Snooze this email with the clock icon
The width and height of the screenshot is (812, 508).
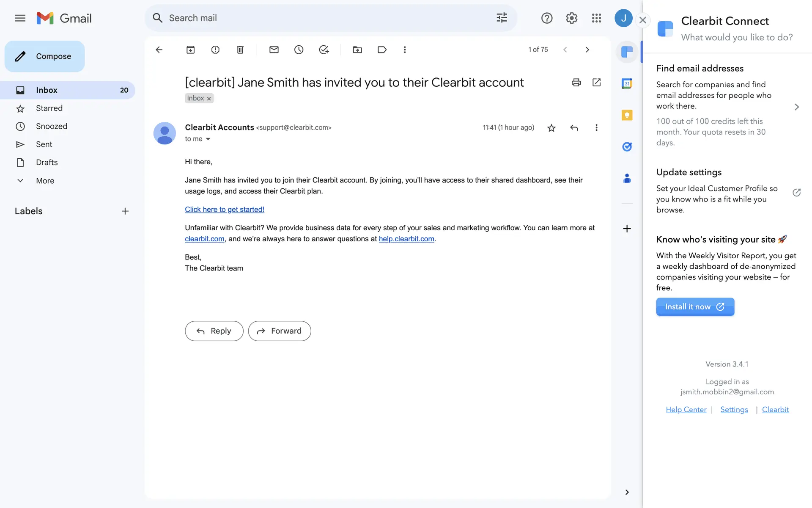tap(299, 50)
